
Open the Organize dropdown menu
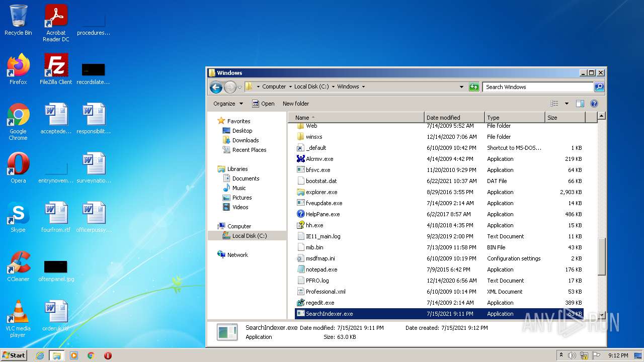pyautogui.click(x=228, y=104)
